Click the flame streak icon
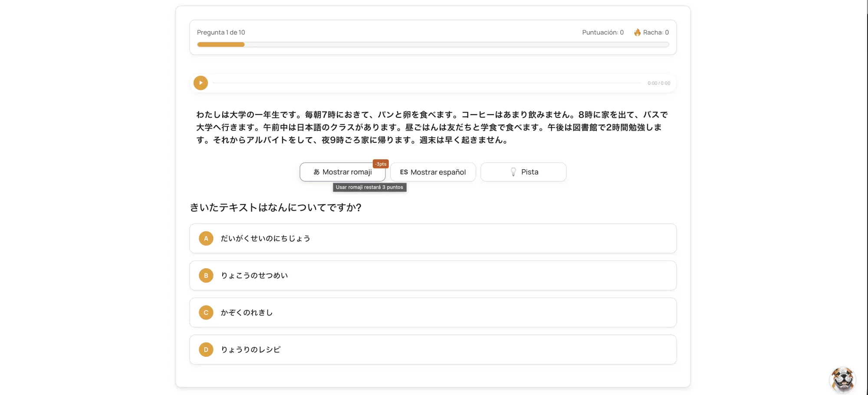The width and height of the screenshot is (868, 395). 637,33
